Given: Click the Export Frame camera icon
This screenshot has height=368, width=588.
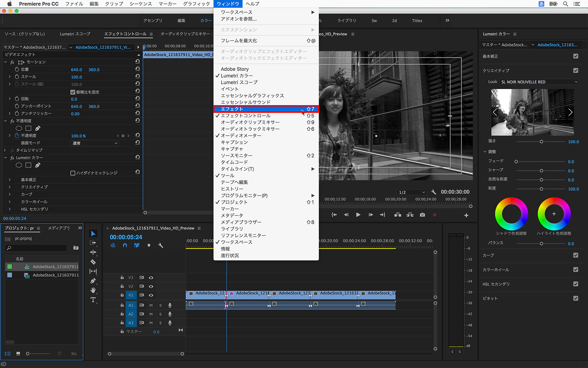Looking at the screenshot, I should coord(422,215).
